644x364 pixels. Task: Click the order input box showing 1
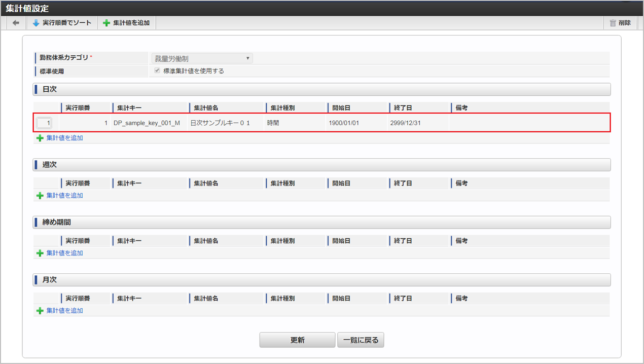[44, 123]
